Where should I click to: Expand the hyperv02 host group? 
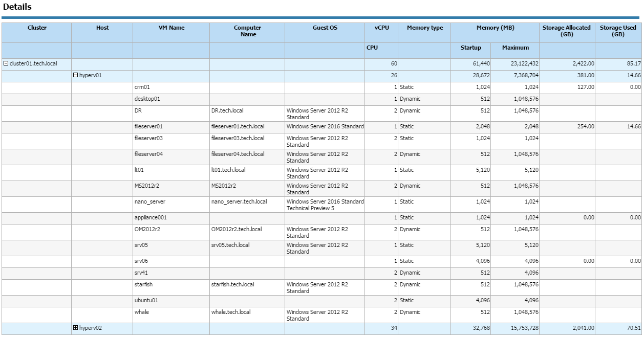[76, 328]
